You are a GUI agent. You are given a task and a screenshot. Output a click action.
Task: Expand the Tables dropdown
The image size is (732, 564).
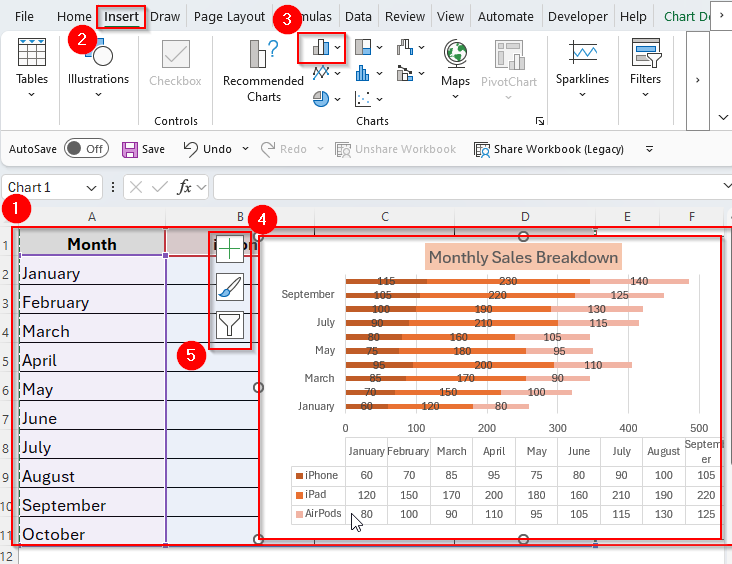click(32, 94)
